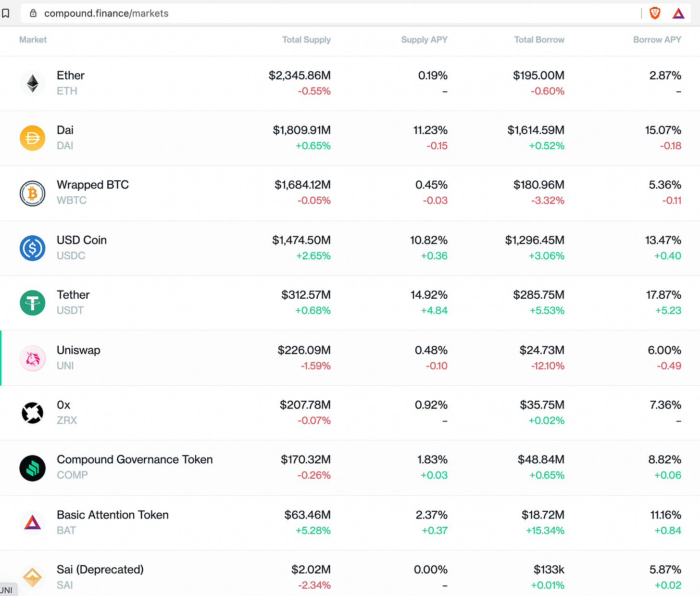
Task: Open the Uniswap market name
Action: (78, 350)
